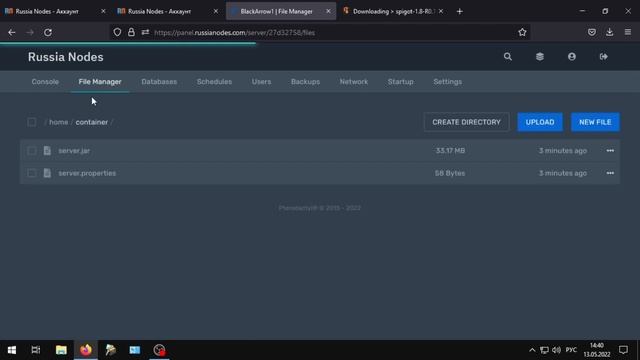Open the server Settings tab
Image resolution: width=640 pixels, height=360 pixels.
(x=448, y=82)
